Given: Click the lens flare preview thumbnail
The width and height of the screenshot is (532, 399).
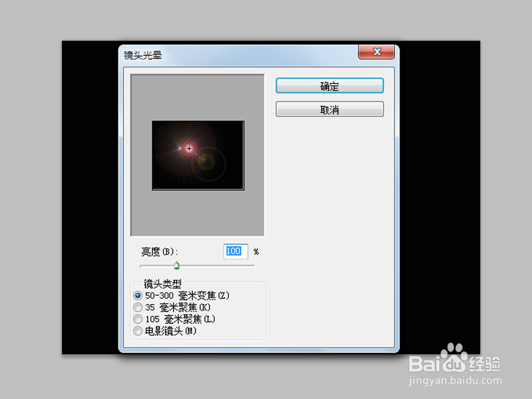Looking at the screenshot, I should [x=198, y=156].
